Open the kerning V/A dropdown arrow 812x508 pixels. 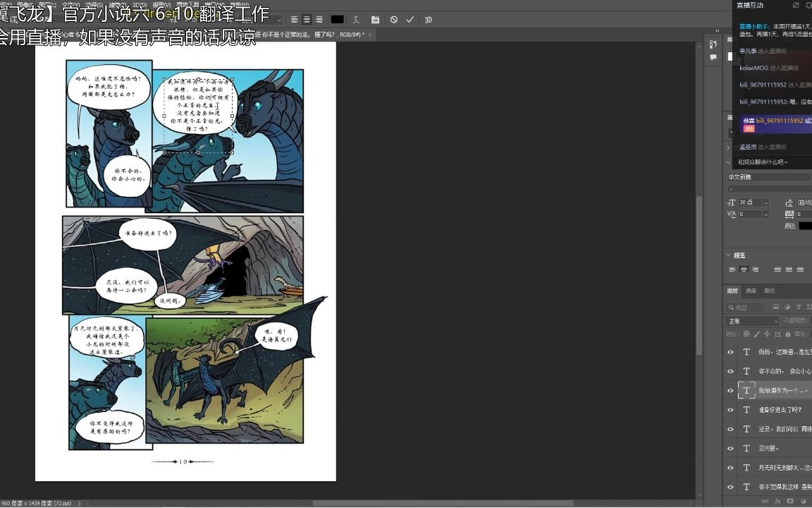[x=766, y=214]
